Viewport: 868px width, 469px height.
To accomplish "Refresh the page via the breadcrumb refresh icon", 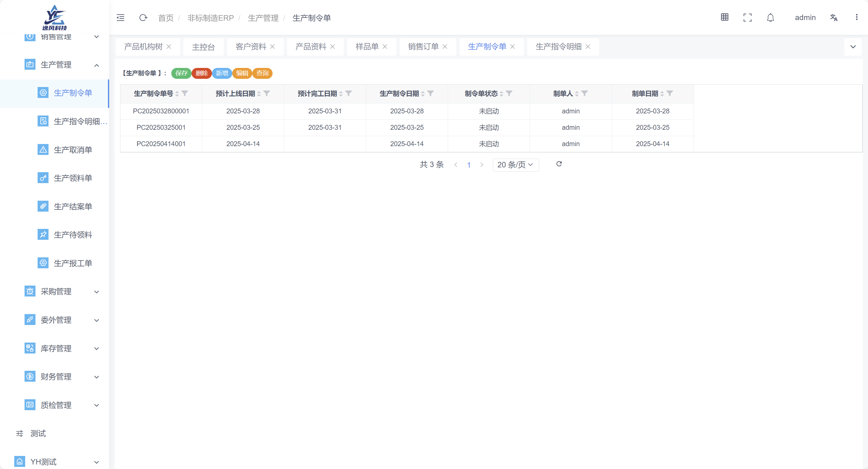I will [x=143, y=18].
